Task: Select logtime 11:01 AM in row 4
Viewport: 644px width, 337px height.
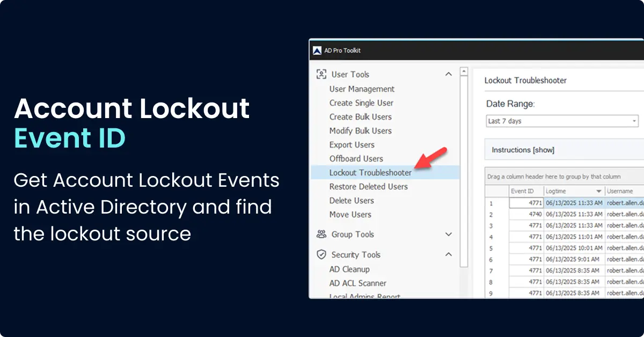Action: point(573,237)
